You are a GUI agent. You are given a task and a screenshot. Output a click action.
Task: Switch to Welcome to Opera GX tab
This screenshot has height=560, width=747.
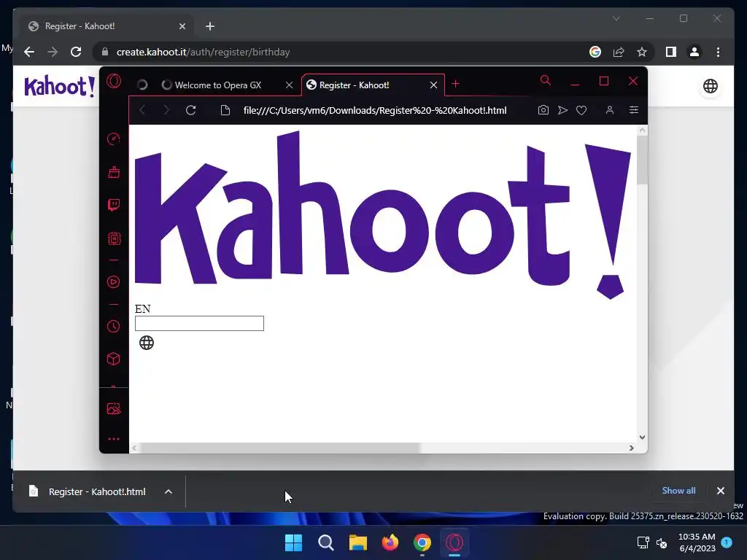click(x=218, y=85)
